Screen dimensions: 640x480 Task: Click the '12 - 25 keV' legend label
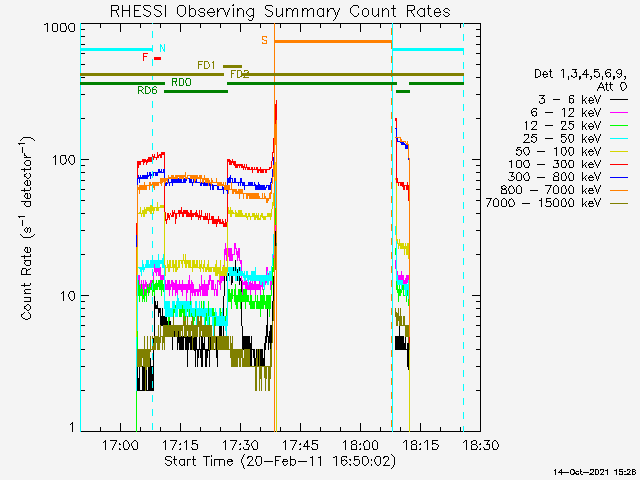coord(563,126)
